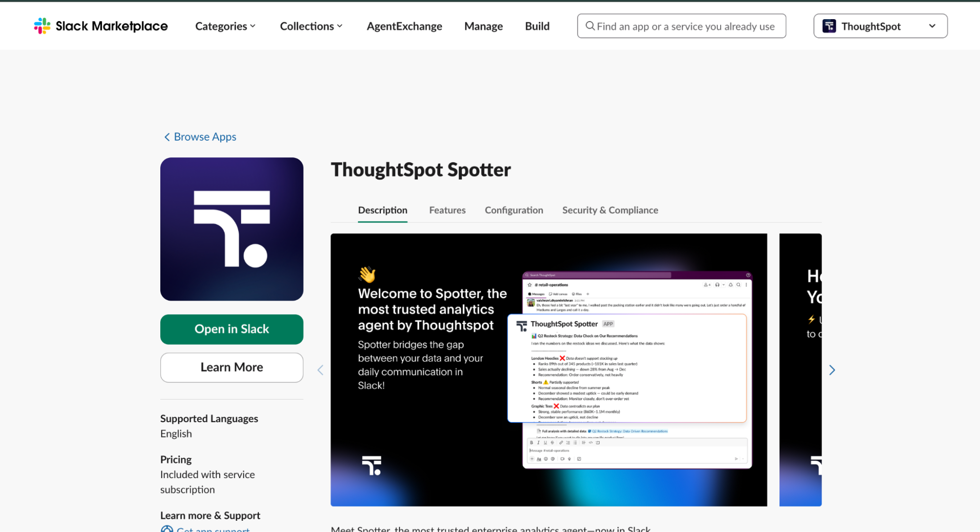Click the Get app support icon
This screenshot has width=980, height=532.
167,529
